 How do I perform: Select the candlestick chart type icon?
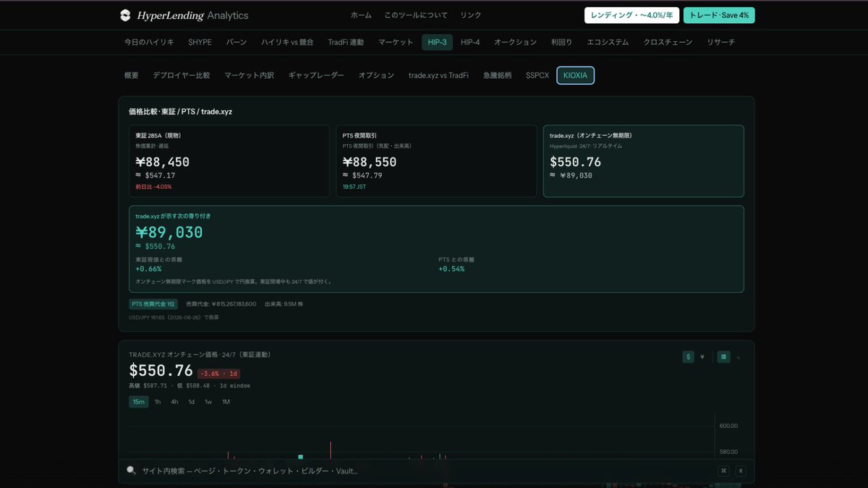point(723,356)
